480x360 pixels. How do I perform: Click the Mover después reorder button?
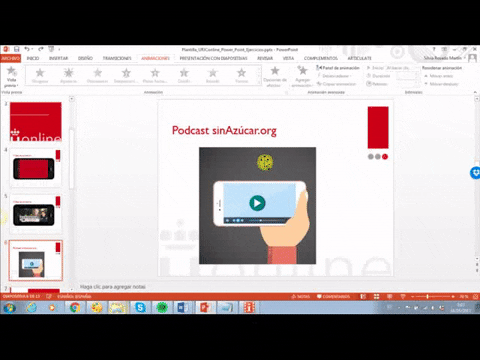point(442,84)
